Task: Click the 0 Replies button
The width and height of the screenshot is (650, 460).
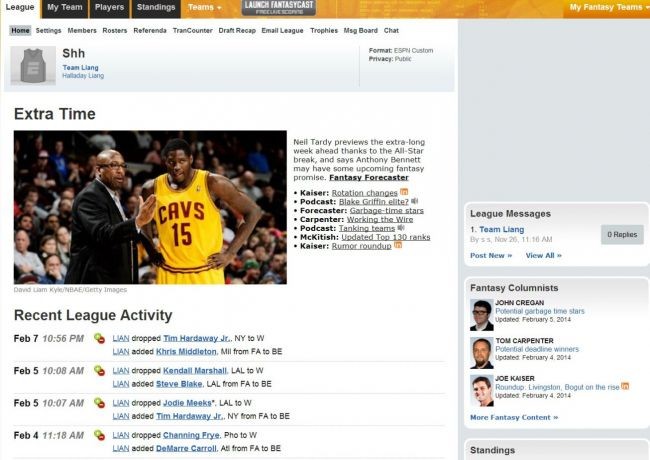Action: [622, 235]
